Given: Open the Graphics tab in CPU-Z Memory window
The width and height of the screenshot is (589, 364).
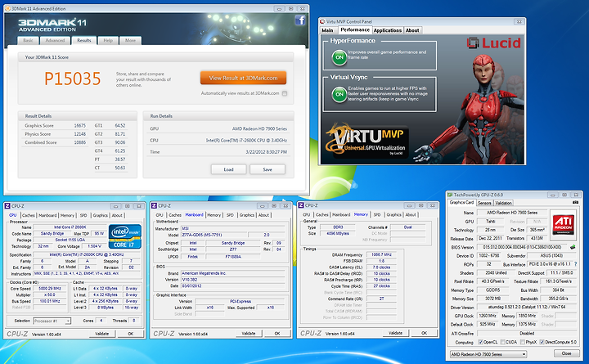Looking at the screenshot, I should pyautogui.click(x=393, y=214).
